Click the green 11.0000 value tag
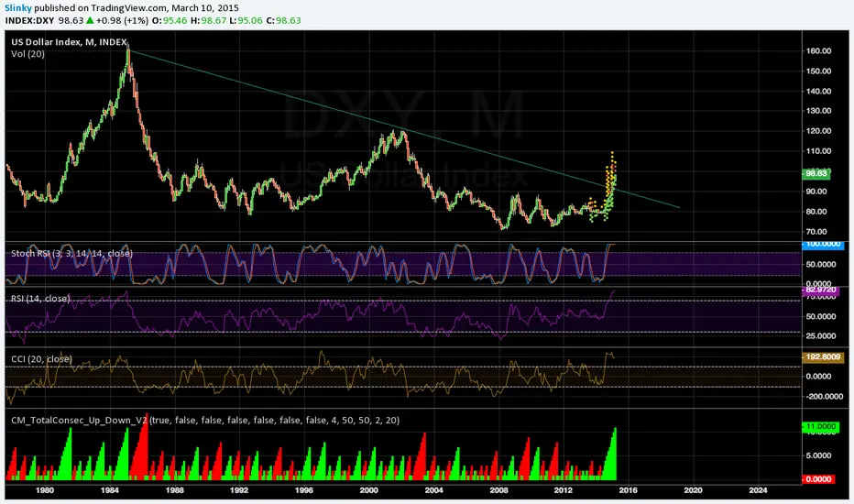854x504 pixels. coord(821,427)
